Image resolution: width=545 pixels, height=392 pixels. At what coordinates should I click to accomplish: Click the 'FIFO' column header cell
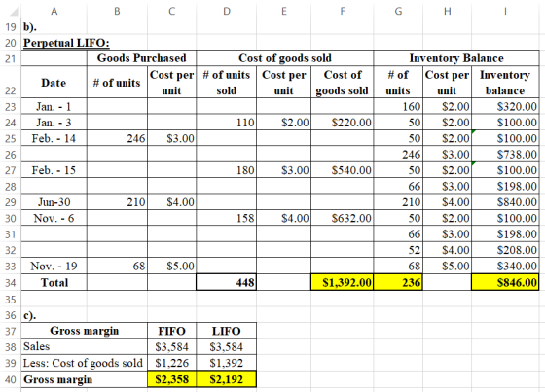click(171, 331)
